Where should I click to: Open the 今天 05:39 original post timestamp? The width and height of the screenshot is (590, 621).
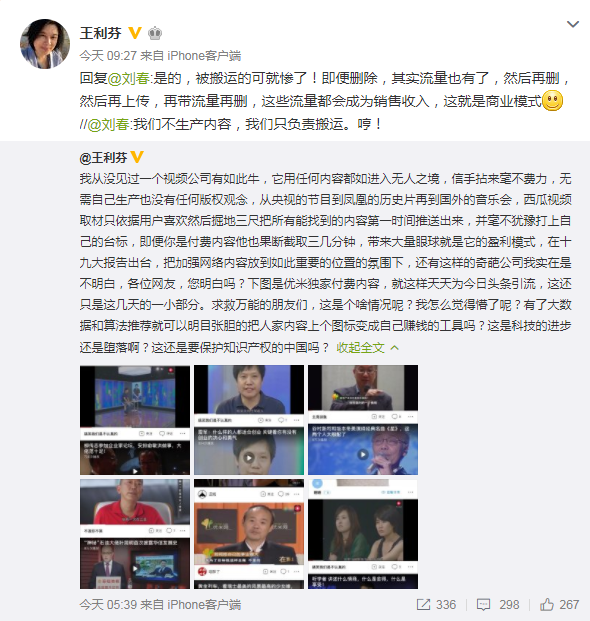pyautogui.click(x=108, y=604)
